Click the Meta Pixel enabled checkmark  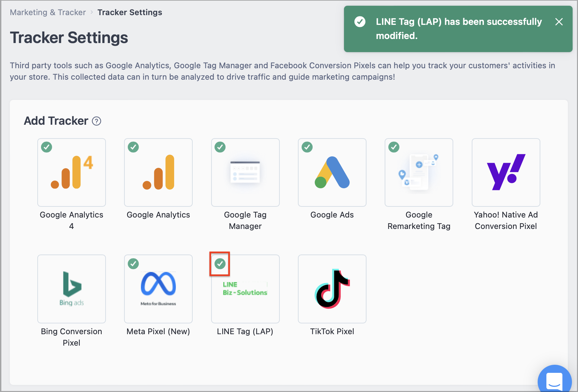tap(133, 264)
